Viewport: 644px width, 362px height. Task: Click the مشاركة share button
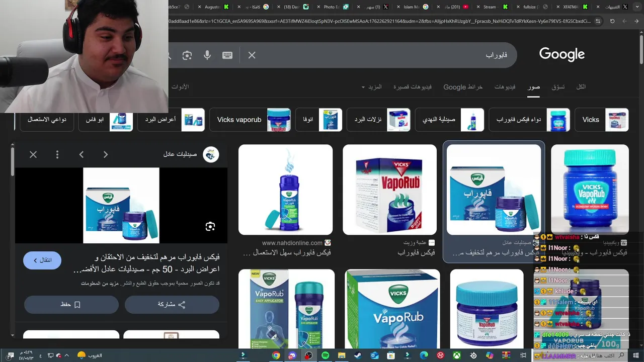(x=172, y=305)
